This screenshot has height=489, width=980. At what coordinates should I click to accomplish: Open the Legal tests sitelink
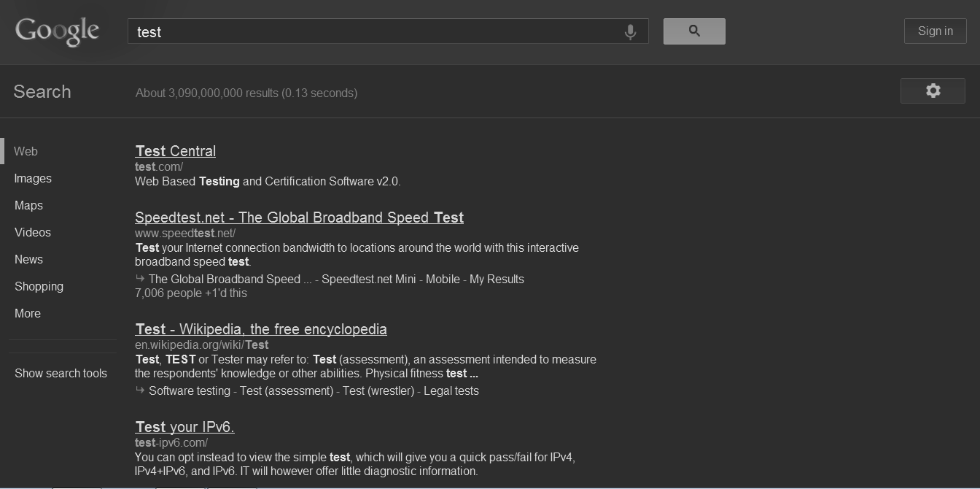click(451, 390)
